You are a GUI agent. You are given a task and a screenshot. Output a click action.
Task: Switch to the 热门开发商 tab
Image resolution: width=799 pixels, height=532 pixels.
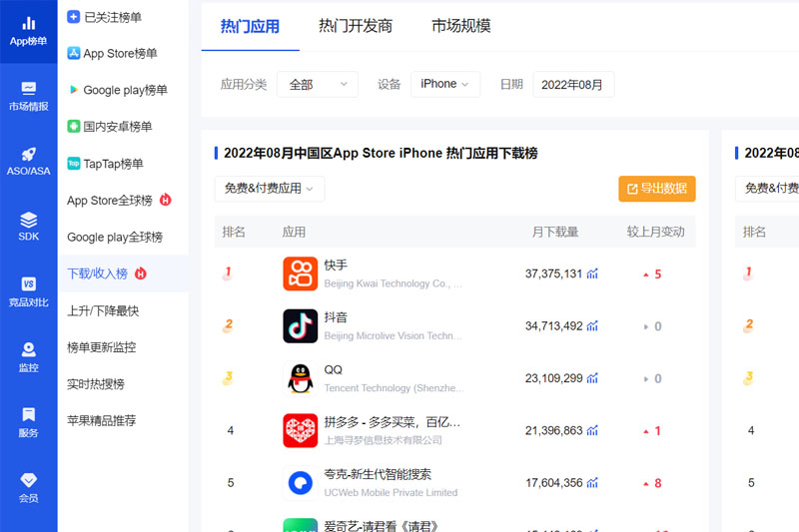coord(356,26)
